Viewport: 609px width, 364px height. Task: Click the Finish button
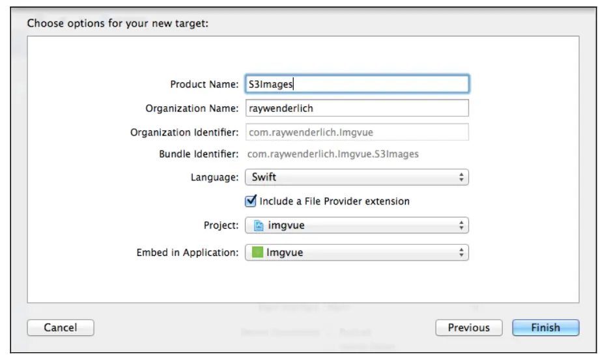(x=545, y=328)
